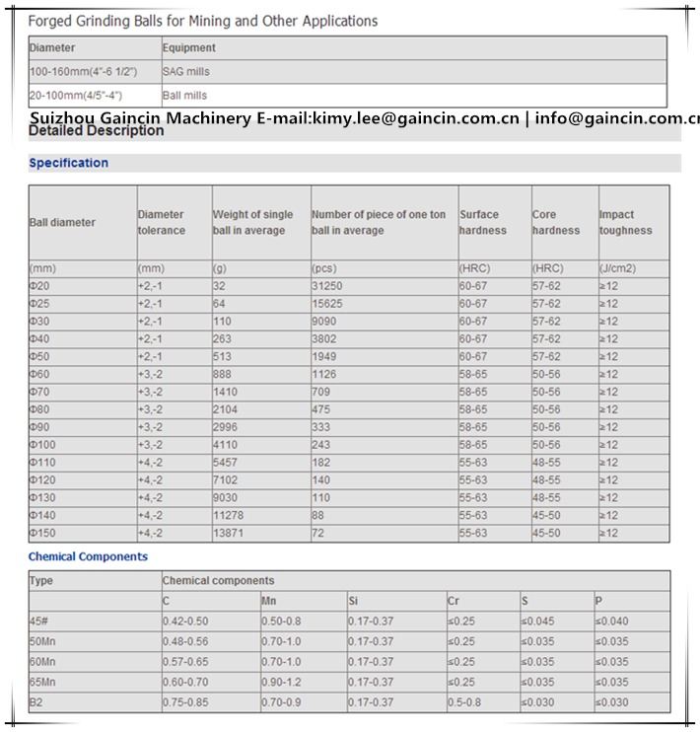Select the 'SAG mills' equipment cell

(x=185, y=72)
